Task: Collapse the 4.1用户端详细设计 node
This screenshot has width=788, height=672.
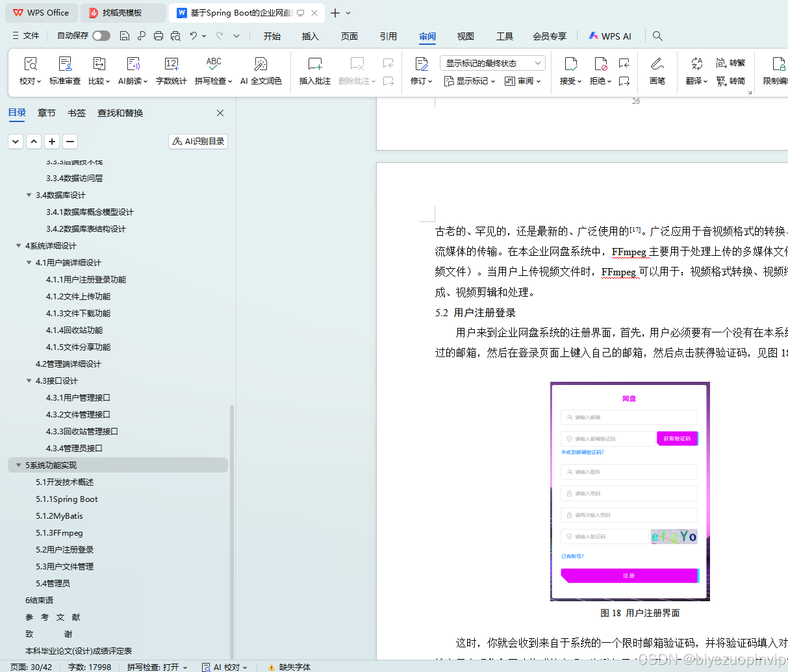Action: pos(29,262)
